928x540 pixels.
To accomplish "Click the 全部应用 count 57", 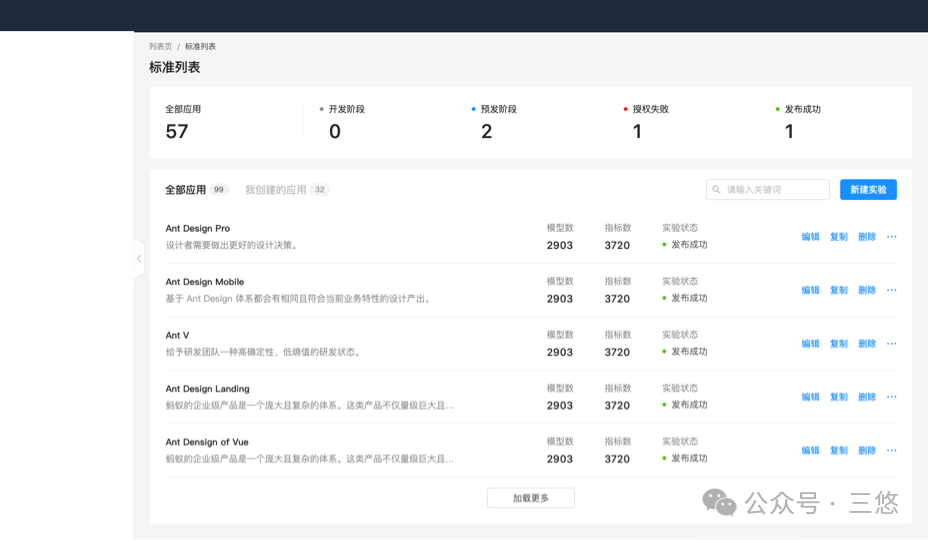I will [x=177, y=131].
